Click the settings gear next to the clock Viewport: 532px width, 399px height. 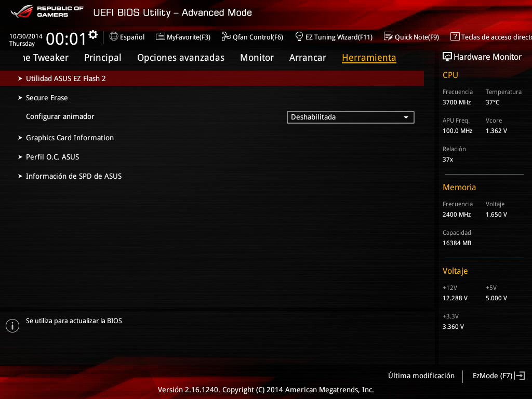93,35
